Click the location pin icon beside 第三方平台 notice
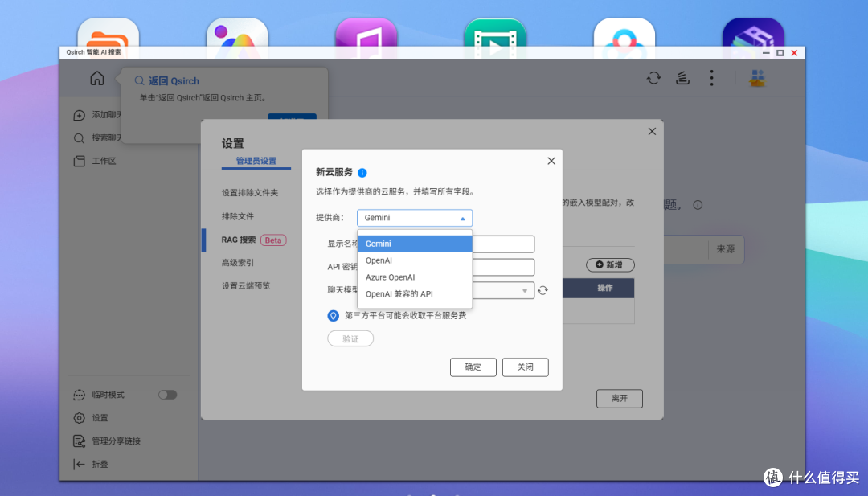The height and width of the screenshot is (496, 868). point(334,316)
